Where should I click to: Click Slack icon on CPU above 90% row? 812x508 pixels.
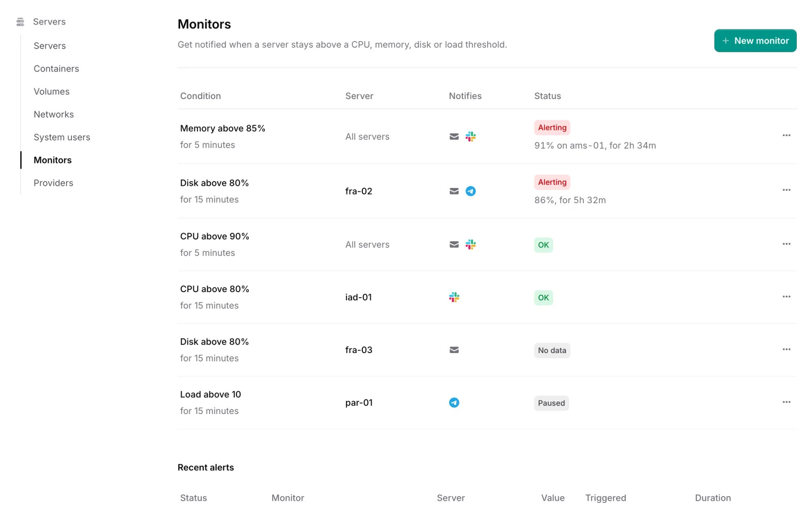470,244
